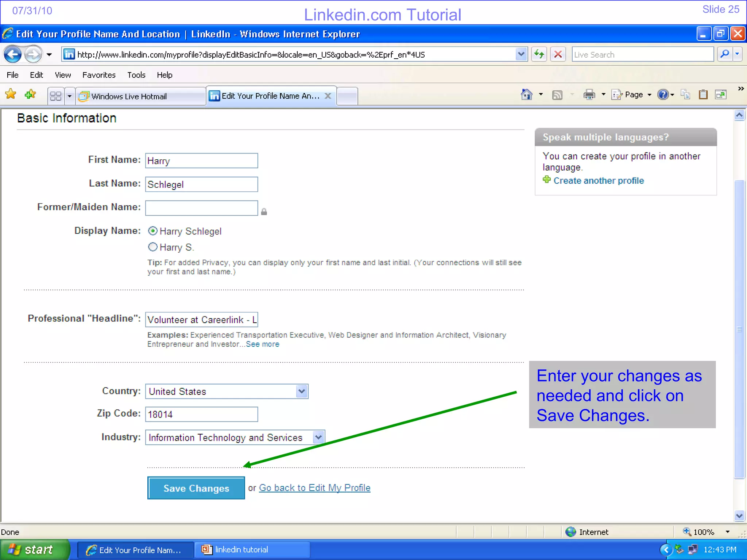Open the Home button dropdown arrow

click(541, 95)
